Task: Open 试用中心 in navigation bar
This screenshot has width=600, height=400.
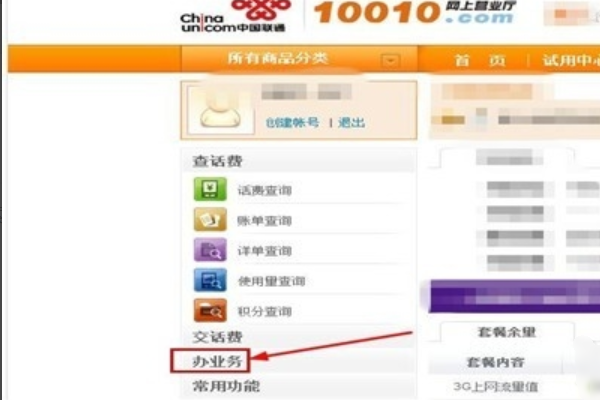Action: (571, 60)
